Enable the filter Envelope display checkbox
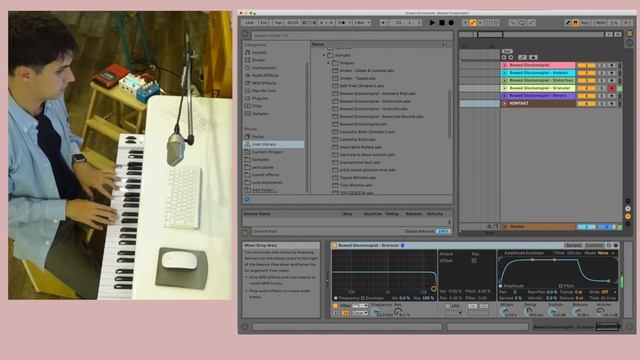The width and height of the screenshot is (640, 360). pyautogui.click(x=363, y=298)
